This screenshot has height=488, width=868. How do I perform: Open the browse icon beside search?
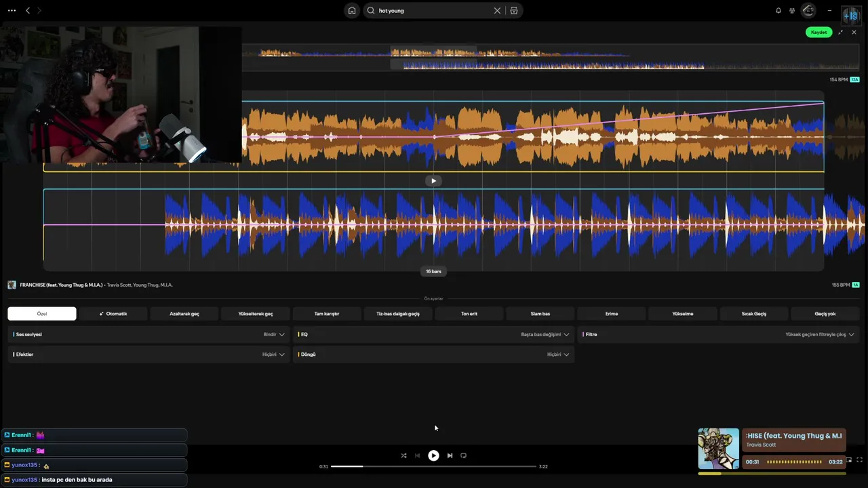514,11
